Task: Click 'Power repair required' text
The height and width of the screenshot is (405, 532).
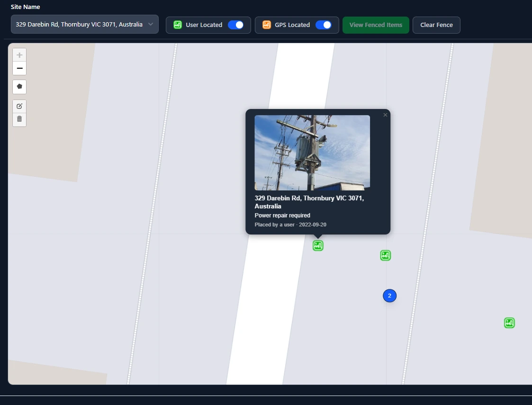Action: (x=282, y=216)
